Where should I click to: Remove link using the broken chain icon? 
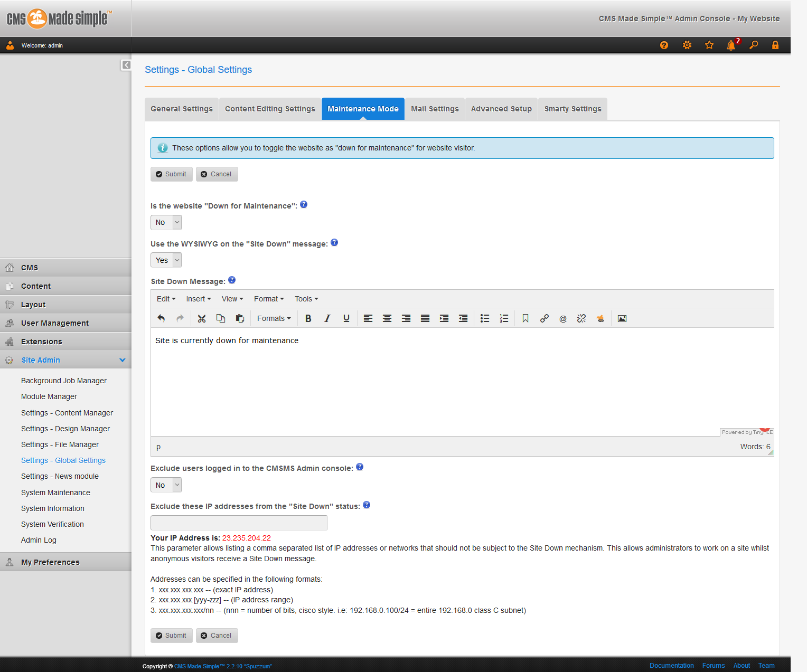coord(581,318)
